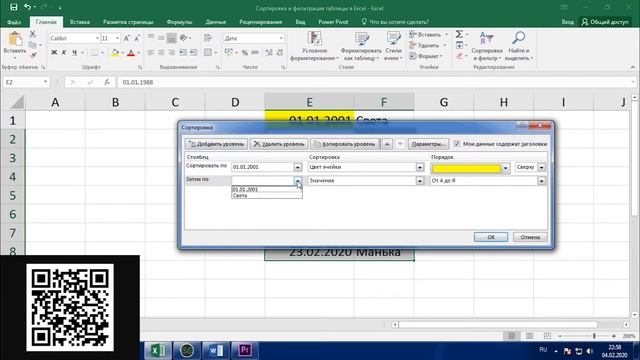This screenshot has width=640, height=360.
Task: Open the 'Сортировать по' column dropdown
Action: click(298, 167)
